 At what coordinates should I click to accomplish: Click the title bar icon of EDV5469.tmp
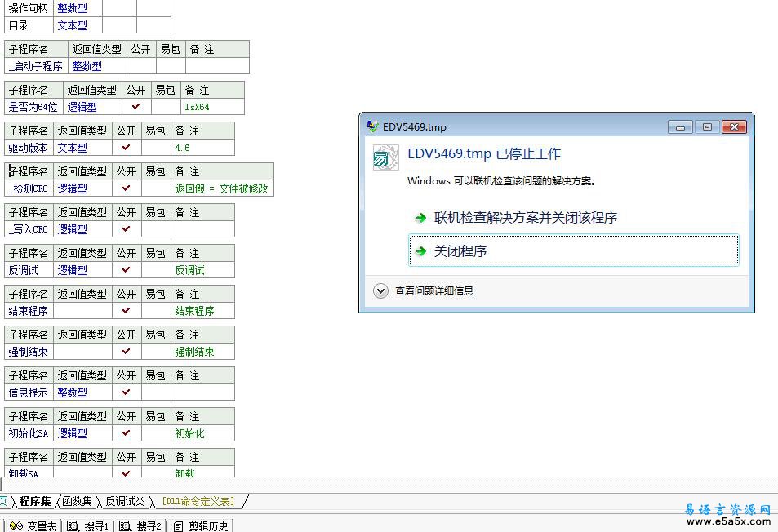[x=372, y=126]
